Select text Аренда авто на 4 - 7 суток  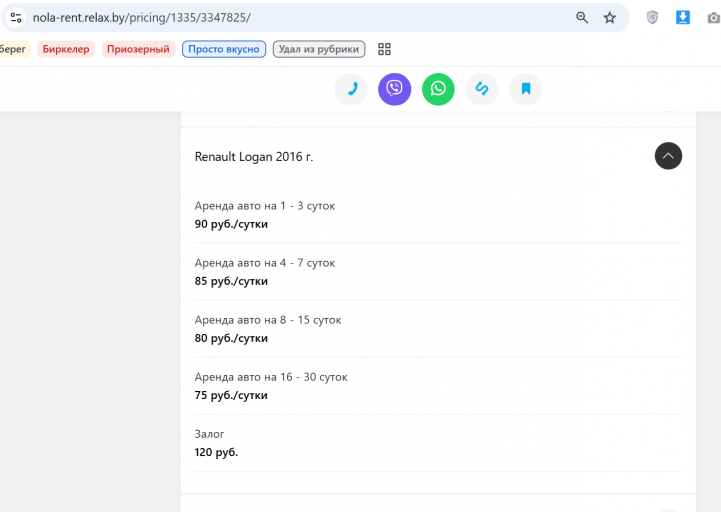265,263
